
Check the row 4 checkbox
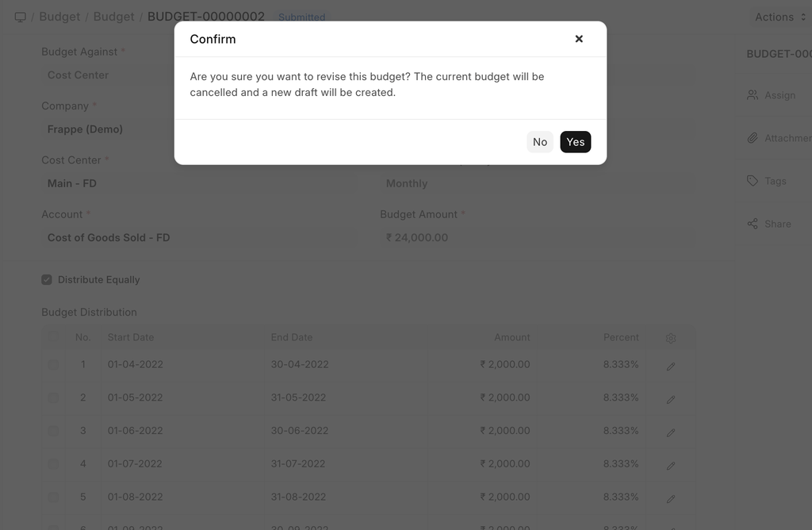[53, 464]
